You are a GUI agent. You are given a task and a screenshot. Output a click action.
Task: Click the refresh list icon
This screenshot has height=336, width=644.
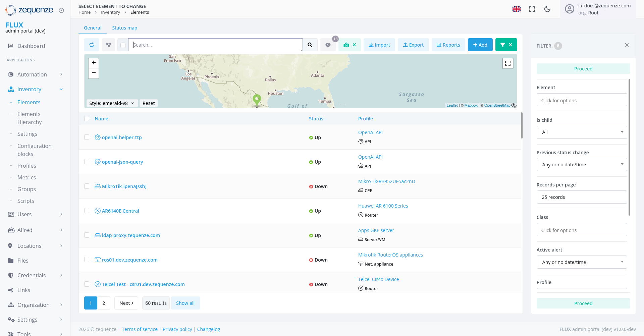click(92, 45)
